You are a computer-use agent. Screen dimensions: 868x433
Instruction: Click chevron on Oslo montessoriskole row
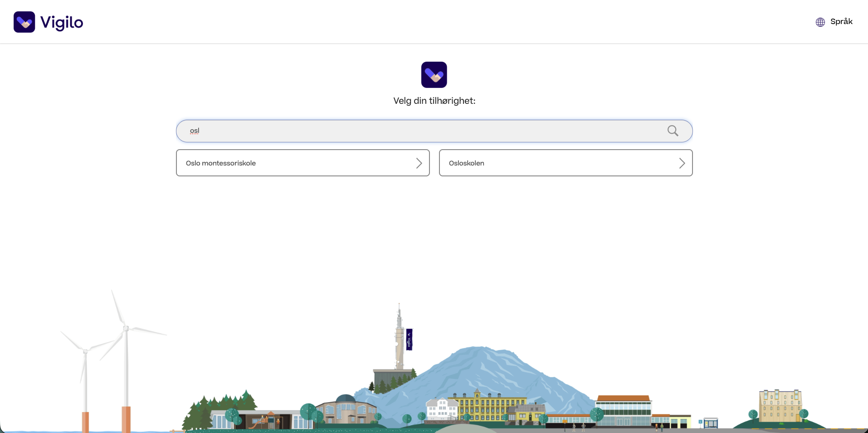[419, 163]
